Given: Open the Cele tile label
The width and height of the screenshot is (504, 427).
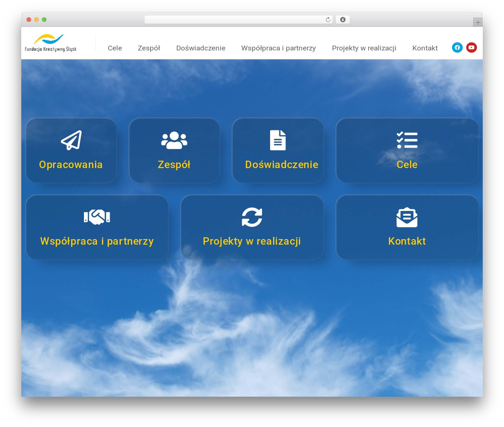Looking at the screenshot, I should point(407,165).
